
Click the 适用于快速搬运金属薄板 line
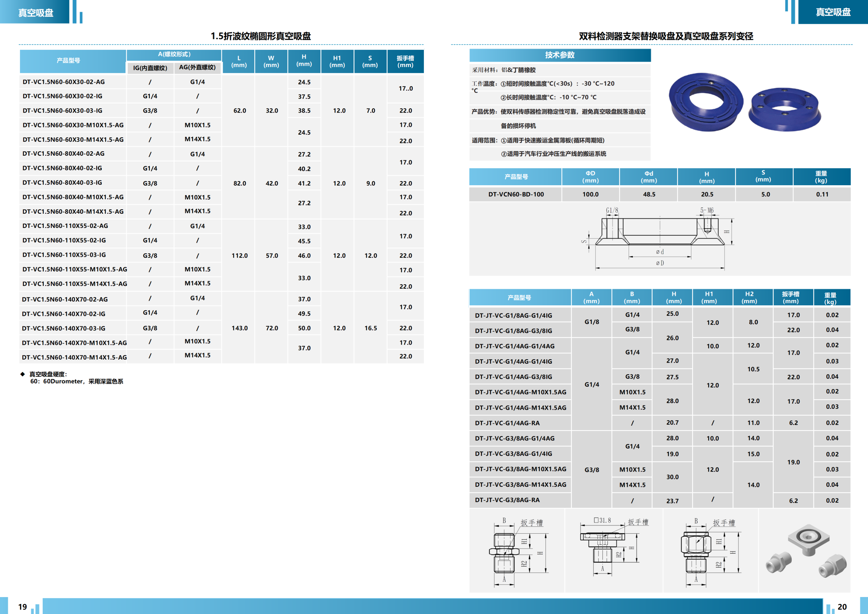click(553, 140)
